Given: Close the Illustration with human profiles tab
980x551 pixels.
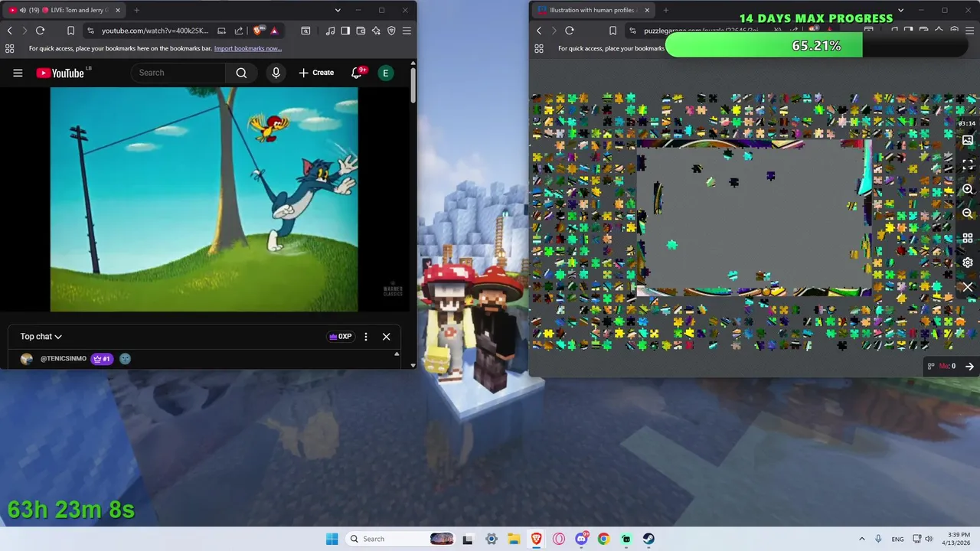Looking at the screenshot, I should (647, 10).
